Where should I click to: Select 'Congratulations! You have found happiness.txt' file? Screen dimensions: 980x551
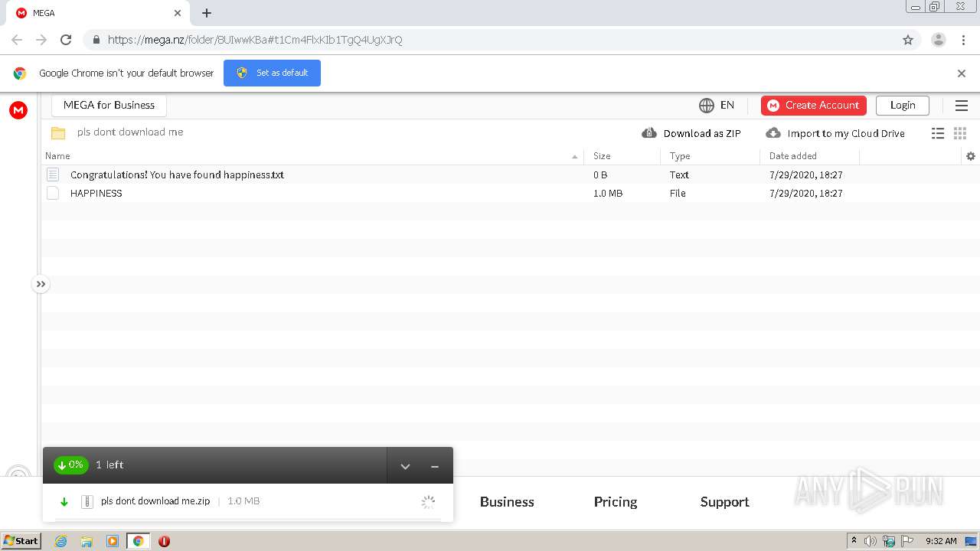[x=177, y=174]
